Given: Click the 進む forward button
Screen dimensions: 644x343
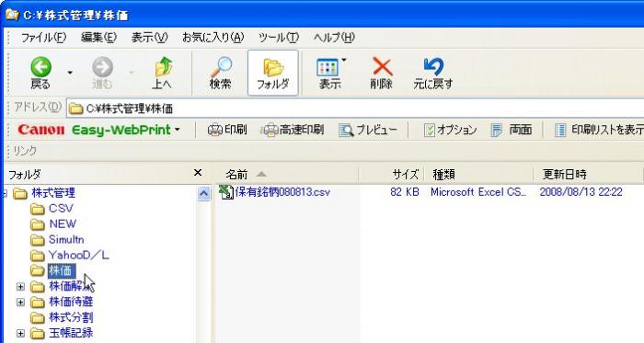Looking at the screenshot, I should 102,73.
